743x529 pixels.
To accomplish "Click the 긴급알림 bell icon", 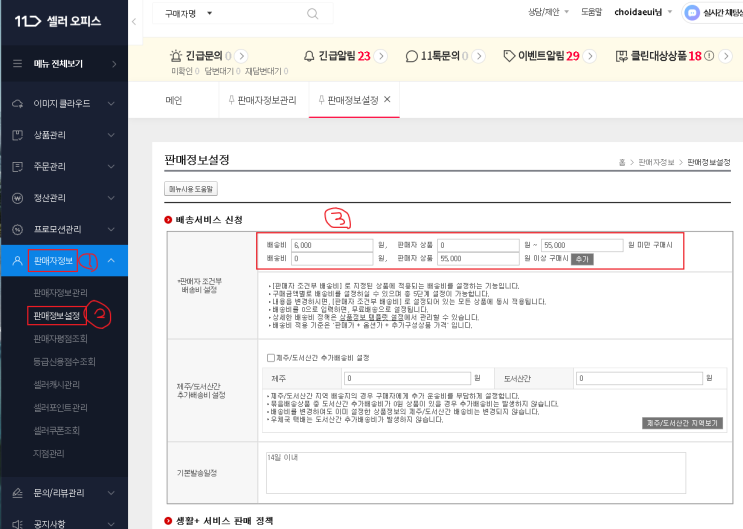I will click(x=309, y=56).
